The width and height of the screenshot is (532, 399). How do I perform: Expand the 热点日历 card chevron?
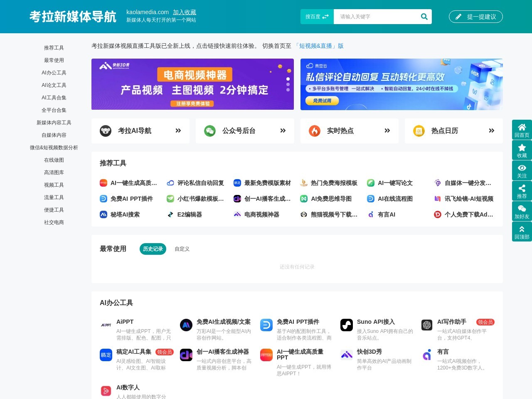tap(491, 131)
